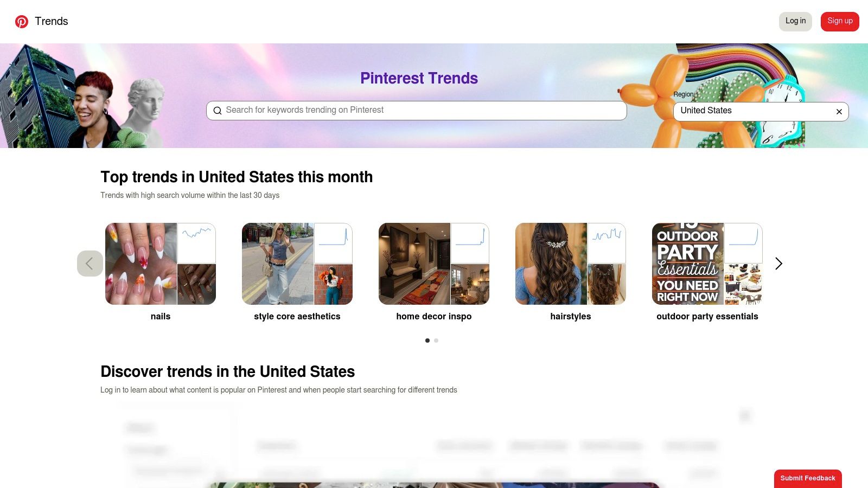Click the Trends menu label
The height and width of the screenshot is (488, 868).
[52, 21]
